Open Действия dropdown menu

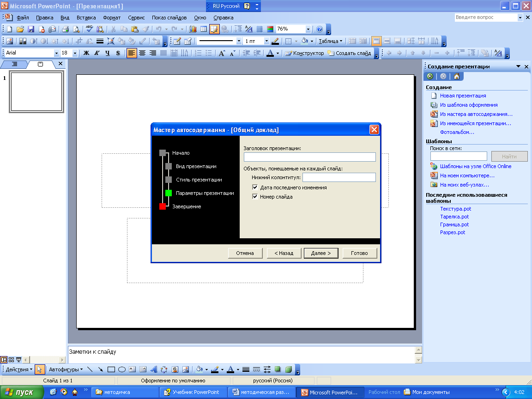coord(19,369)
